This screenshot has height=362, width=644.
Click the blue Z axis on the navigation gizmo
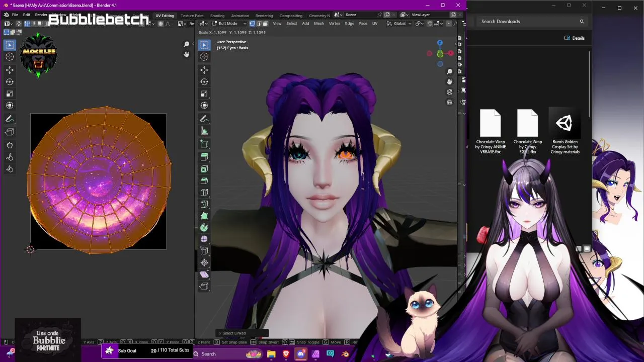coord(440,43)
